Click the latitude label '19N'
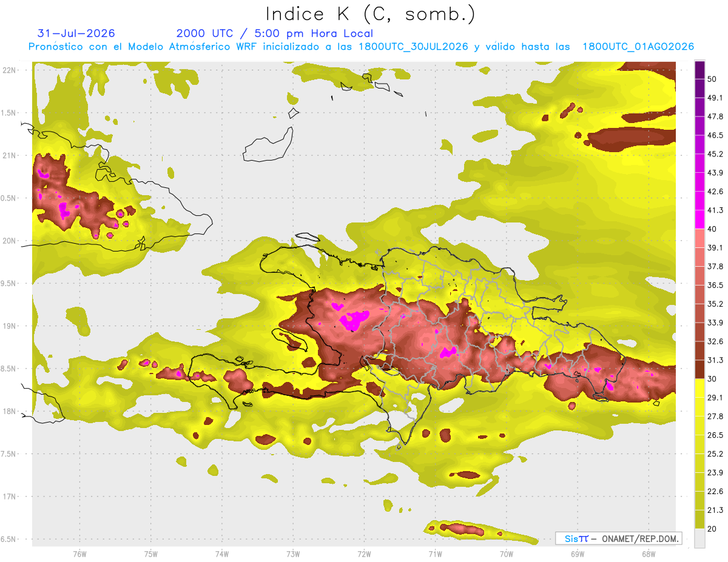 click(10, 327)
